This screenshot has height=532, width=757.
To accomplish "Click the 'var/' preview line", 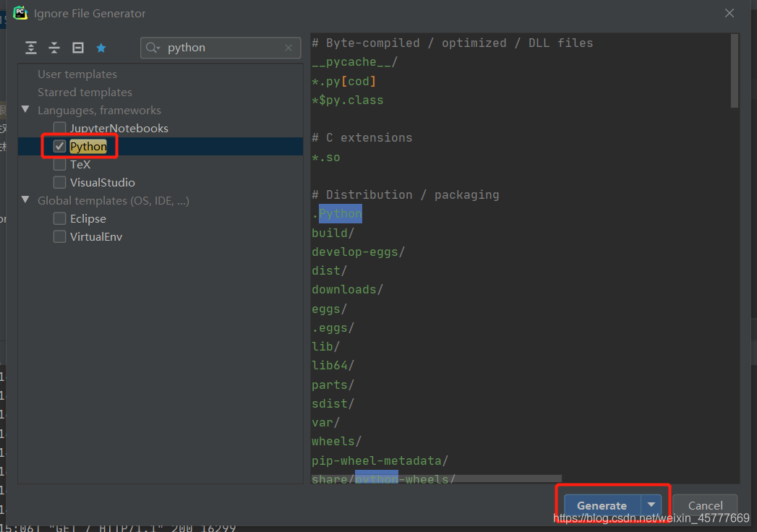I will 326,422.
